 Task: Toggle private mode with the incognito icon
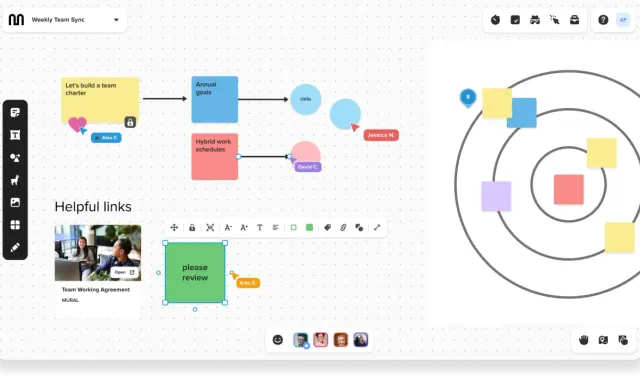[535, 20]
